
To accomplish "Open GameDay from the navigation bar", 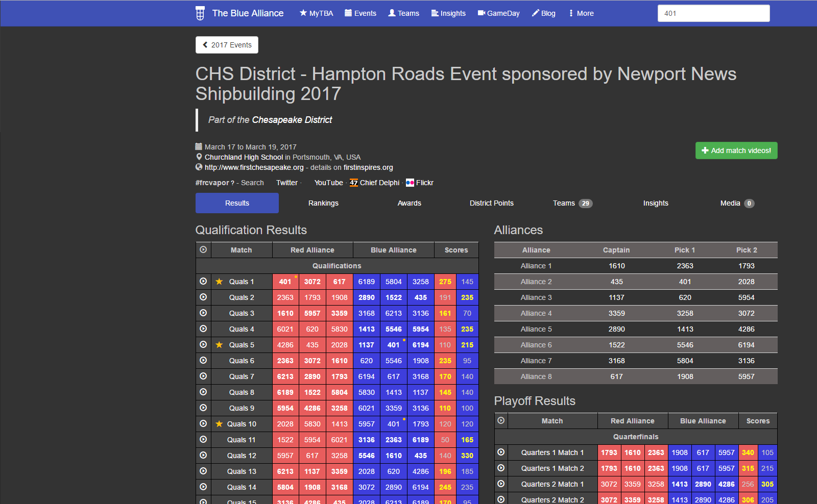I will point(498,13).
